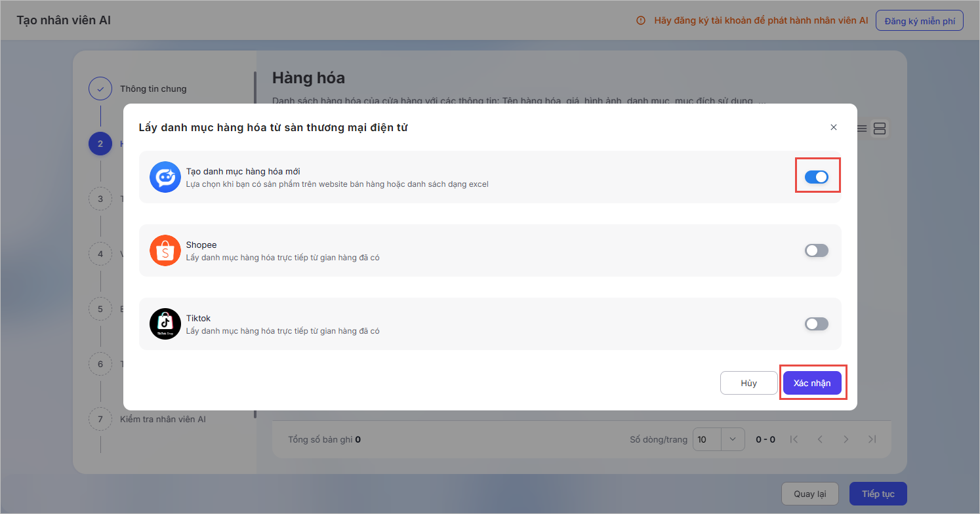980x514 pixels.
Task: Close the e-commerce catalog dialog
Action: 834,127
